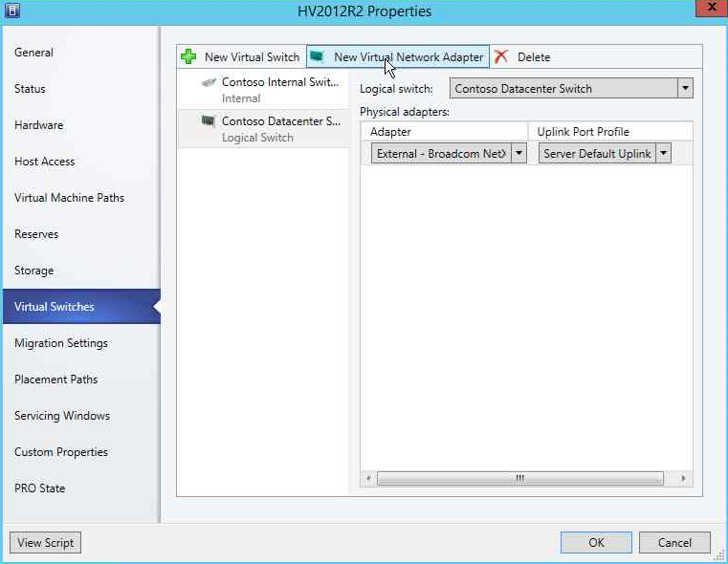This screenshot has height=564, width=728.
Task: Open the External Broadcom adapter dropdown arrow
Action: [x=518, y=153]
